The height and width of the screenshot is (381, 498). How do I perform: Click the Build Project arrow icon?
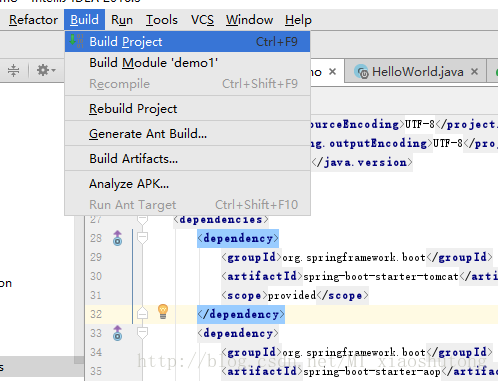click(x=76, y=41)
